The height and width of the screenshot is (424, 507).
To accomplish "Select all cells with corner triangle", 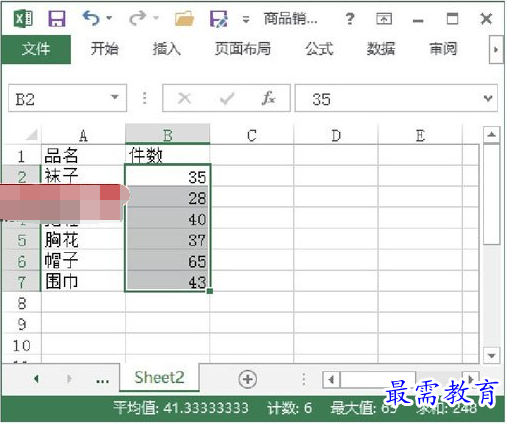I will click(32, 135).
